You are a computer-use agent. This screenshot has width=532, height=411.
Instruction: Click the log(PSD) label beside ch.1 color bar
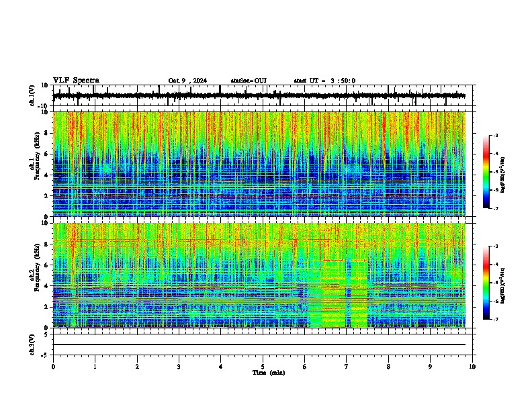pyautogui.click(x=503, y=175)
